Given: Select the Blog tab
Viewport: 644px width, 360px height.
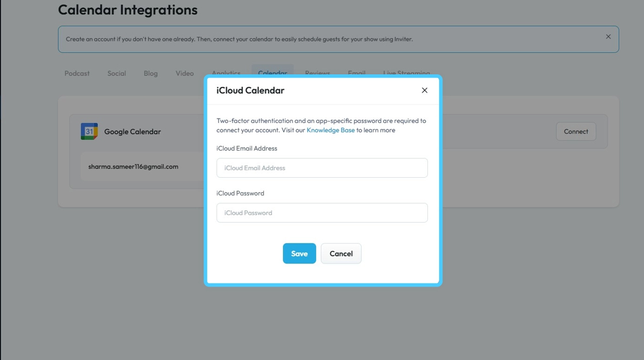Looking at the screenshot, I should [151, 74].
